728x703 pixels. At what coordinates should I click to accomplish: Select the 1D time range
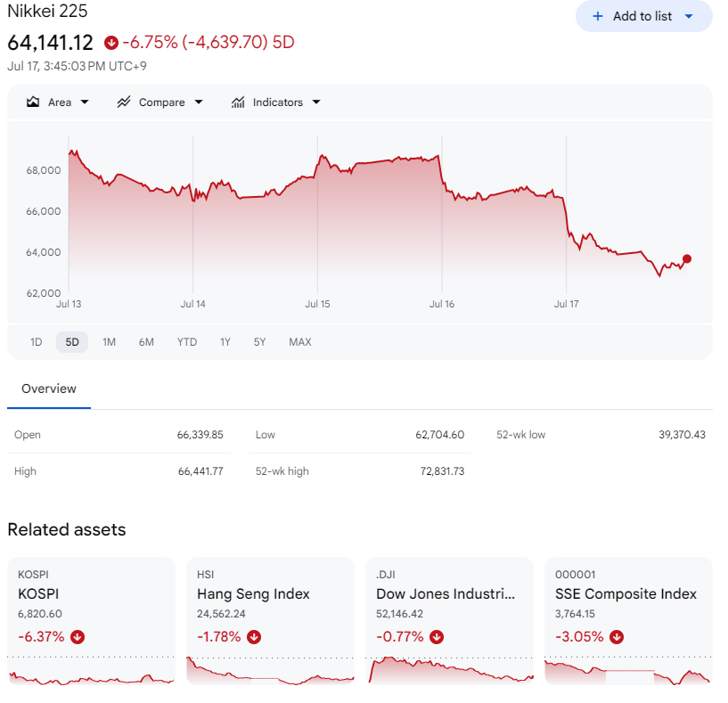point(37,342)
